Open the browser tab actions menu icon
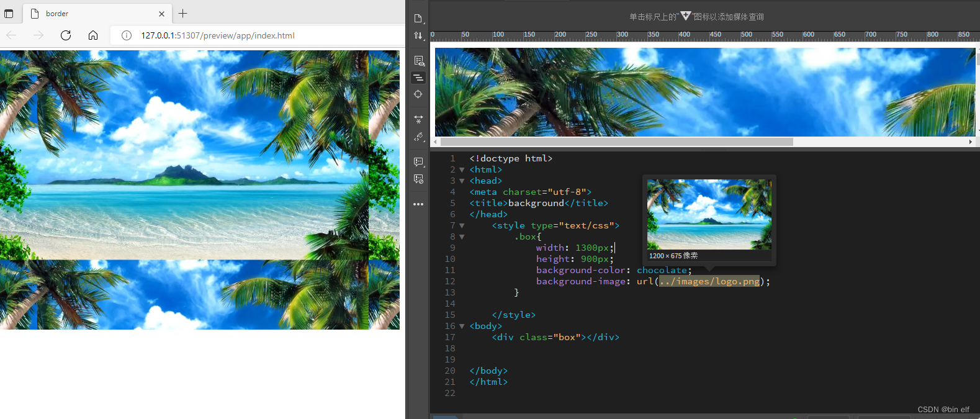Image resolution: width=980 pixels, height=419 pixels. (9, 14)
